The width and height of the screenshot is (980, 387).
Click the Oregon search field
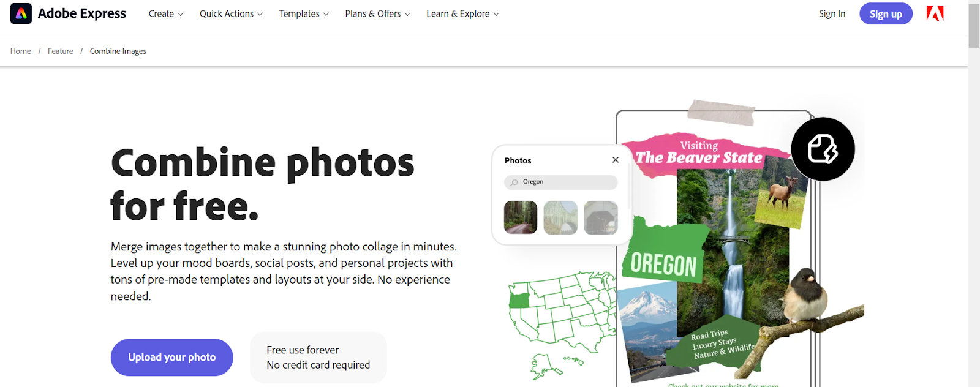click(x=567, y=182)
